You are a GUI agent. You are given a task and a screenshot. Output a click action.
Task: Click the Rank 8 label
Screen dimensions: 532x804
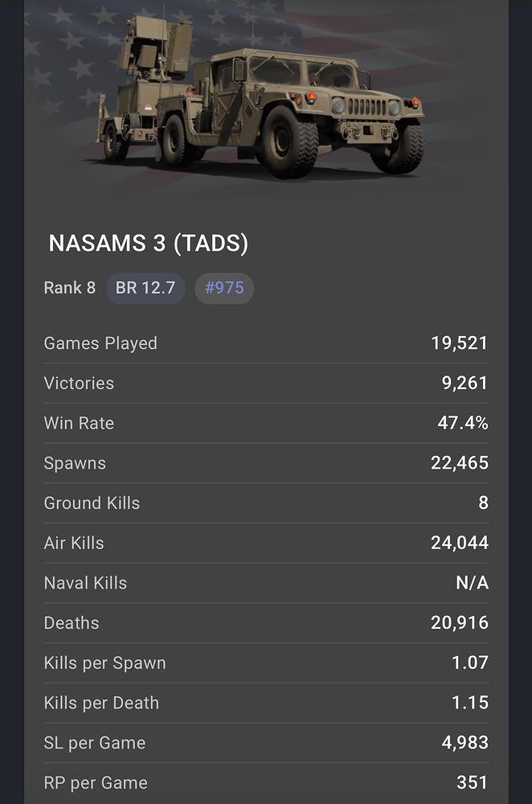(x=69, y=288)
